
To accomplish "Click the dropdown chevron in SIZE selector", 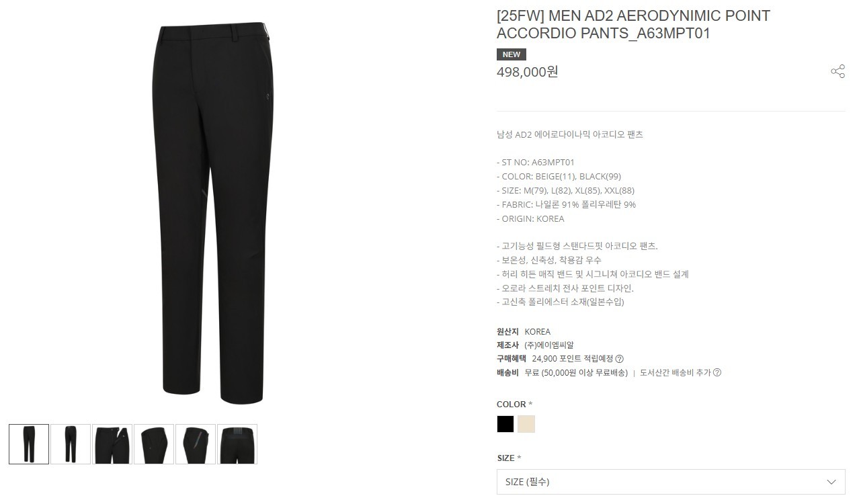I will click(831, 482).
